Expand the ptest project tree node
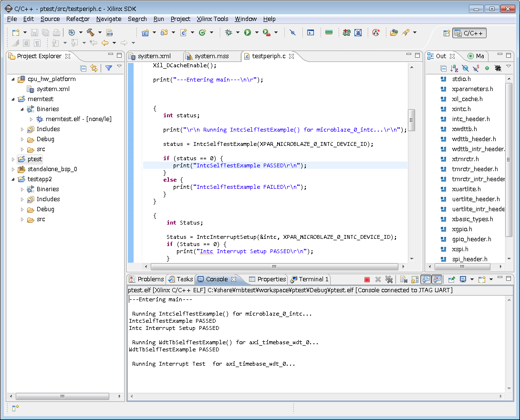Viewport: 520px width, 420px height. point(13,159)
